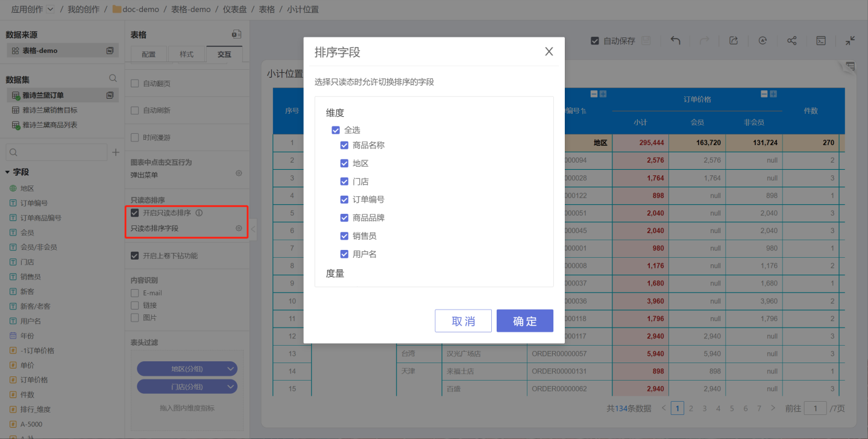Viewport: 868px width, 439px height.
Task: Click the page number input field
Action: [815, 408]
